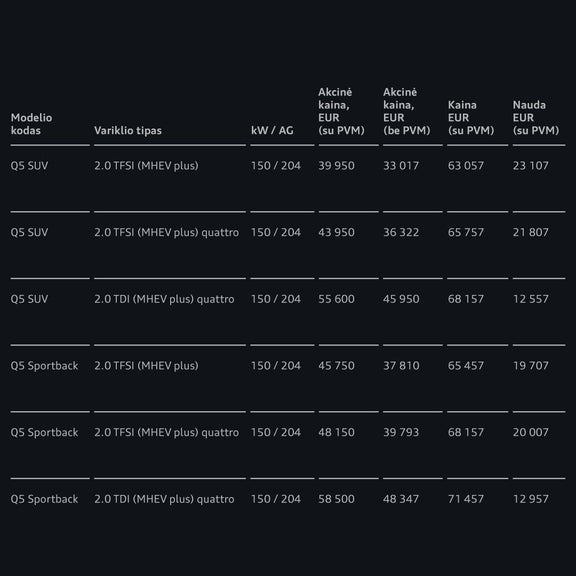Click Akcinė kaina EUR (be PVM) header
This screenshot has height=576, width=576.
[x=407, y=111]
